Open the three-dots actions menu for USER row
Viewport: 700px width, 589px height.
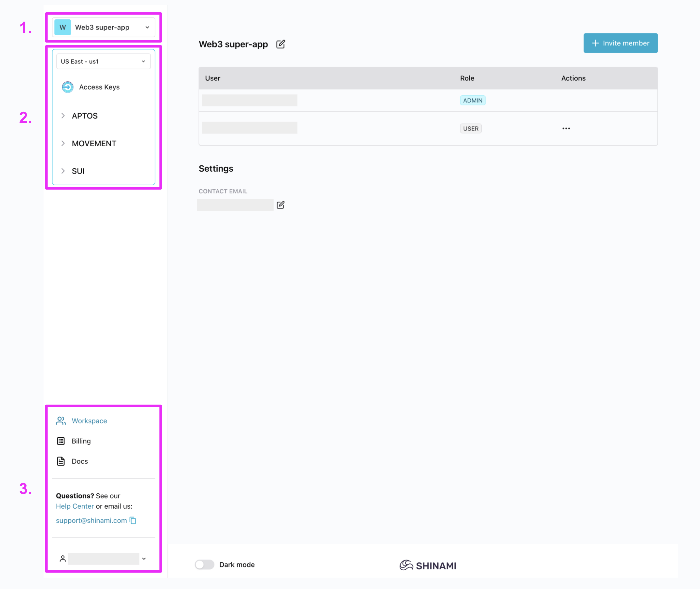pyautogui.click(x=566, y=129)
